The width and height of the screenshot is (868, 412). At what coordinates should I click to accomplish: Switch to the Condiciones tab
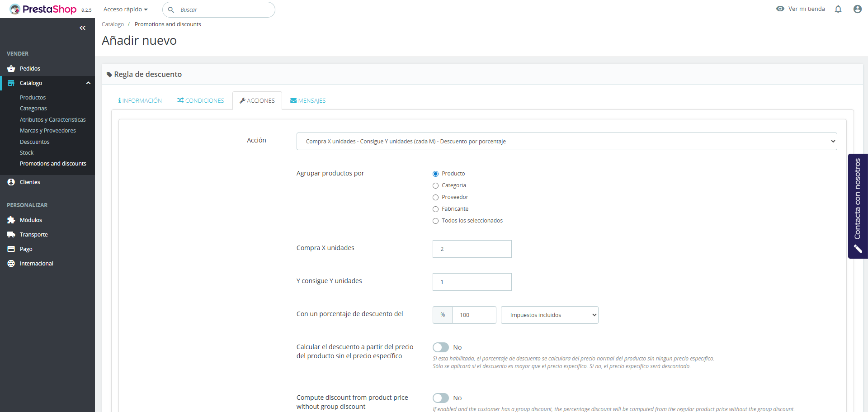[201, 101]
